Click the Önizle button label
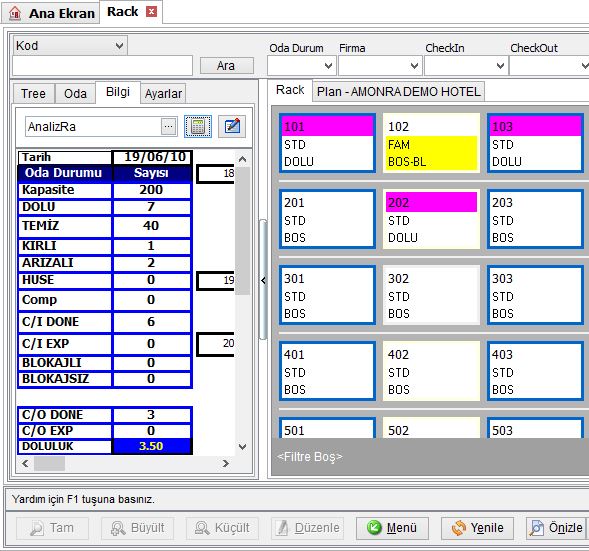Viewport: 589px width, 551px height. point(565,528)
